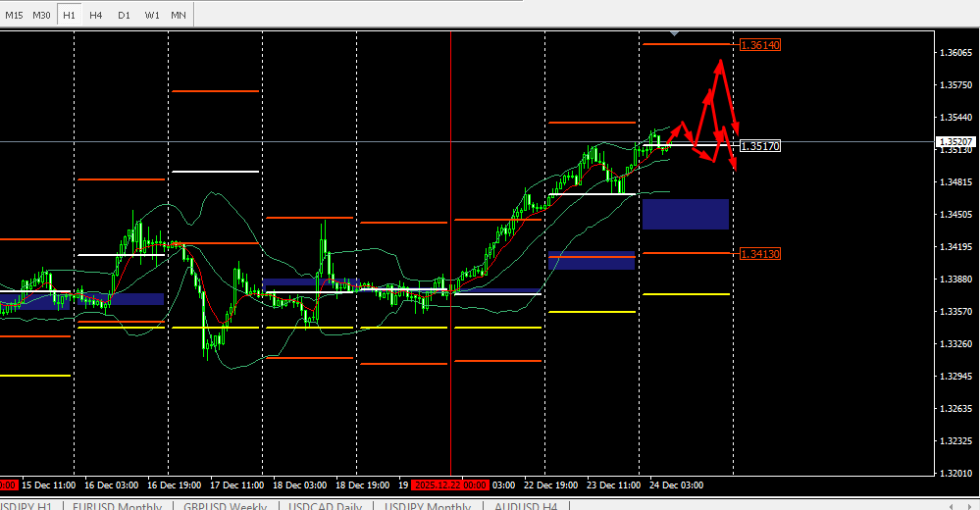This screenshot has width=980, height=510.
Task: Select the orange horizontal line at 1.36140
Action: 688,44
